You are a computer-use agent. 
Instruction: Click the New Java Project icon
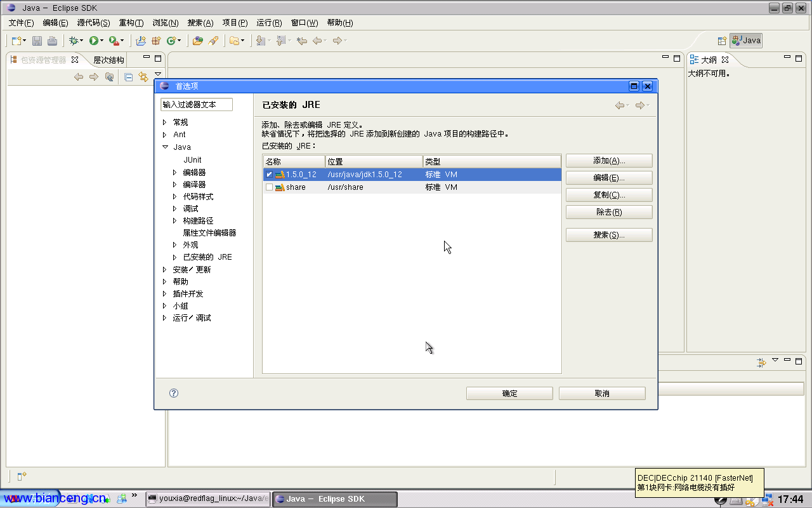point(141,41)
